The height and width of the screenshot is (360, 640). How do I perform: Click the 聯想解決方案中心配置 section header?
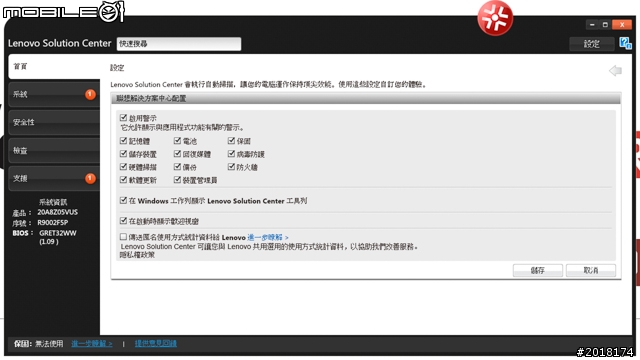[x=366, y=98]
